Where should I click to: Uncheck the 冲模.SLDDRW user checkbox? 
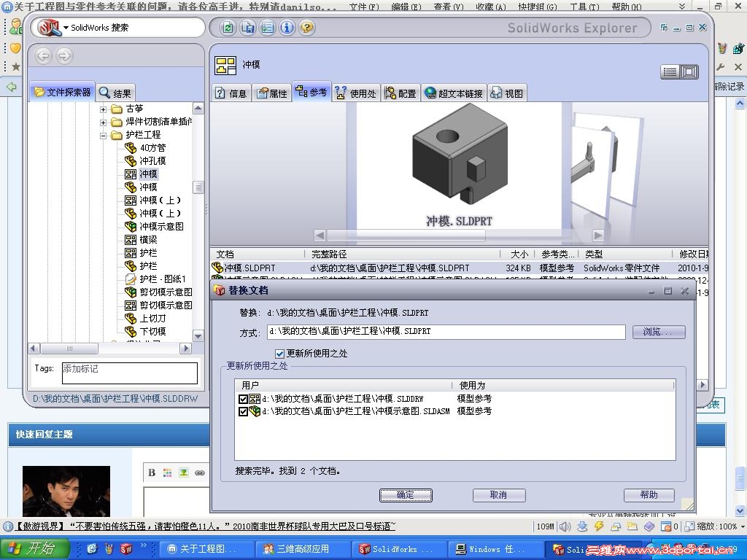coord(243,399)
